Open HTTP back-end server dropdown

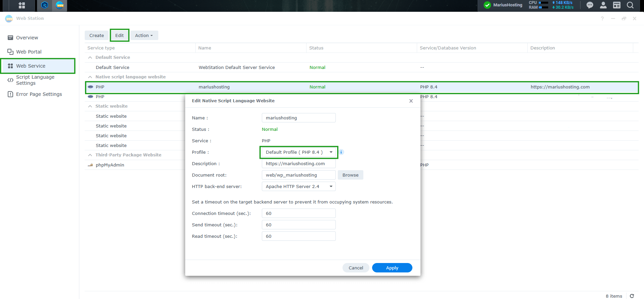coord(299,186)
